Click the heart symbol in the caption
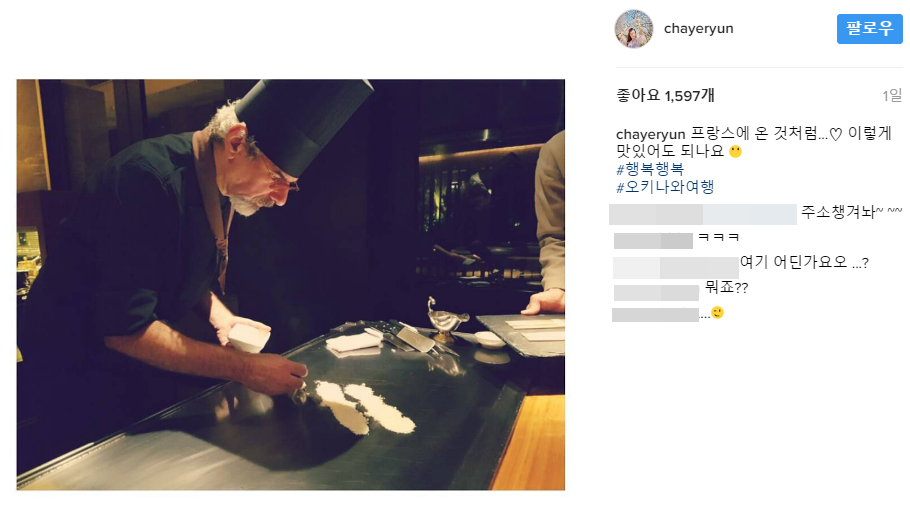 pos(835,135)
